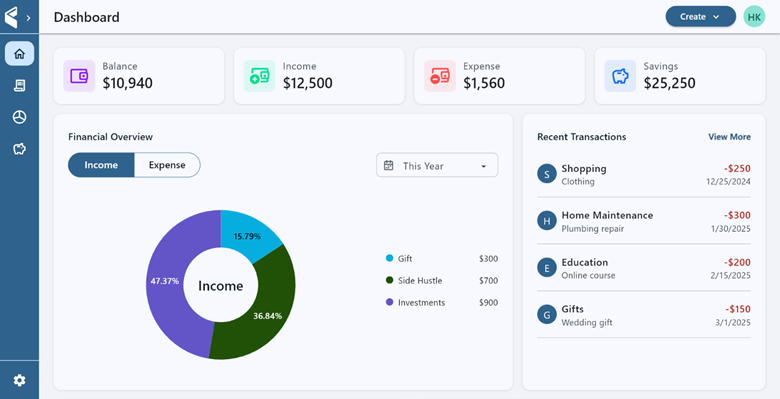780x399 pixels.
Task: Click the H avatar for Home Maintenance
Action: click(547, 221)
